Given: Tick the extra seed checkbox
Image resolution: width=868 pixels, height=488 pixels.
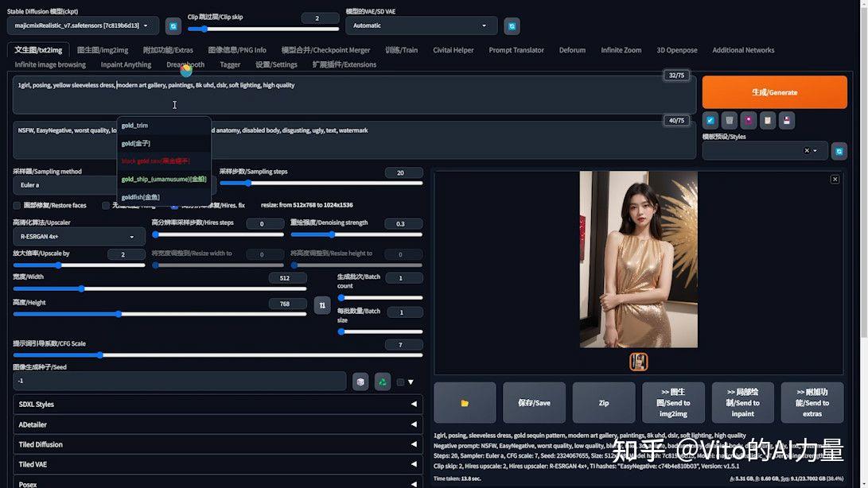Looking at the screenshot, I should tap(400, 381).
